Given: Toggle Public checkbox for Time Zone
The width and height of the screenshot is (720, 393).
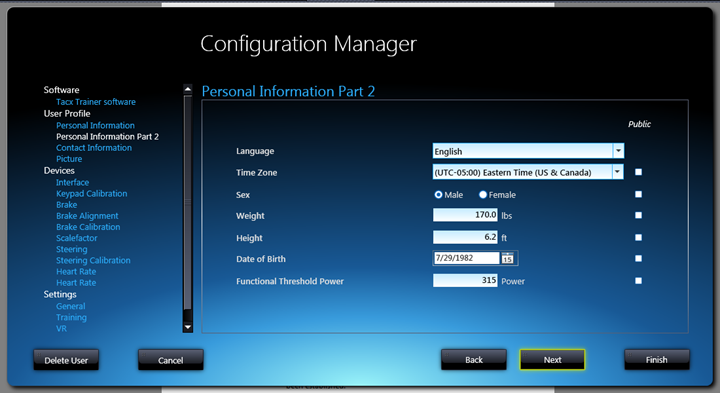Looking at the screenshot, I should (x=638, y=172).
